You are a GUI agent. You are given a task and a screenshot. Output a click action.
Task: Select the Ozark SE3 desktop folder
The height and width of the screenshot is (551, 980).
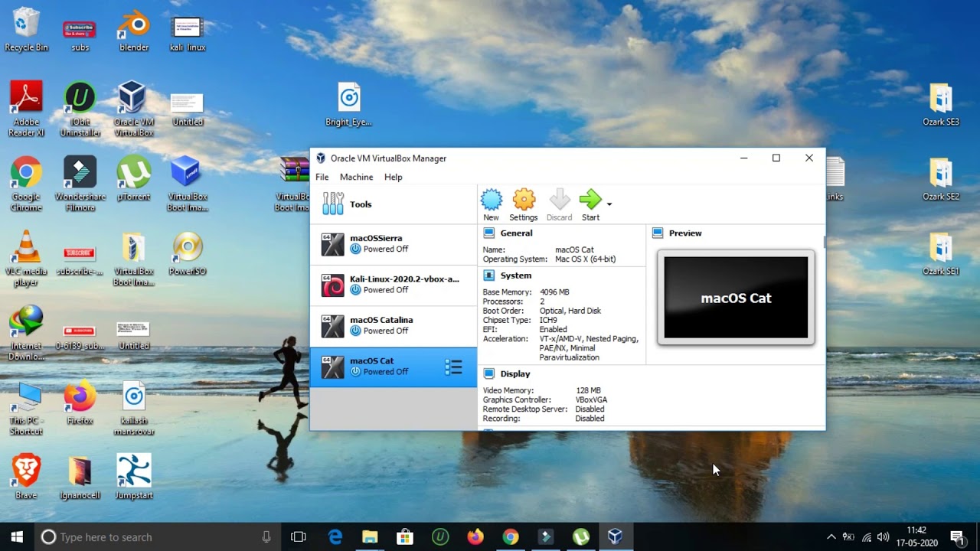[941, 105]
